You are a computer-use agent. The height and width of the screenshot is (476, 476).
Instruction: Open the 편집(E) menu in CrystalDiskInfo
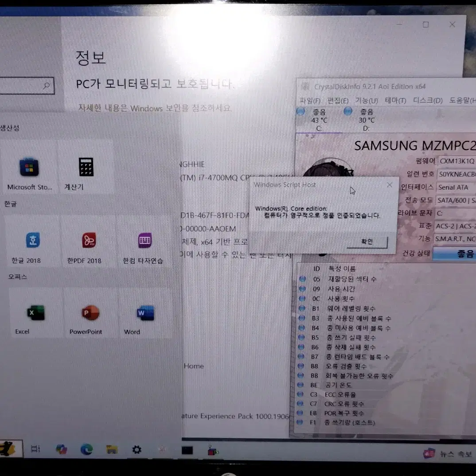pos(338,101)
